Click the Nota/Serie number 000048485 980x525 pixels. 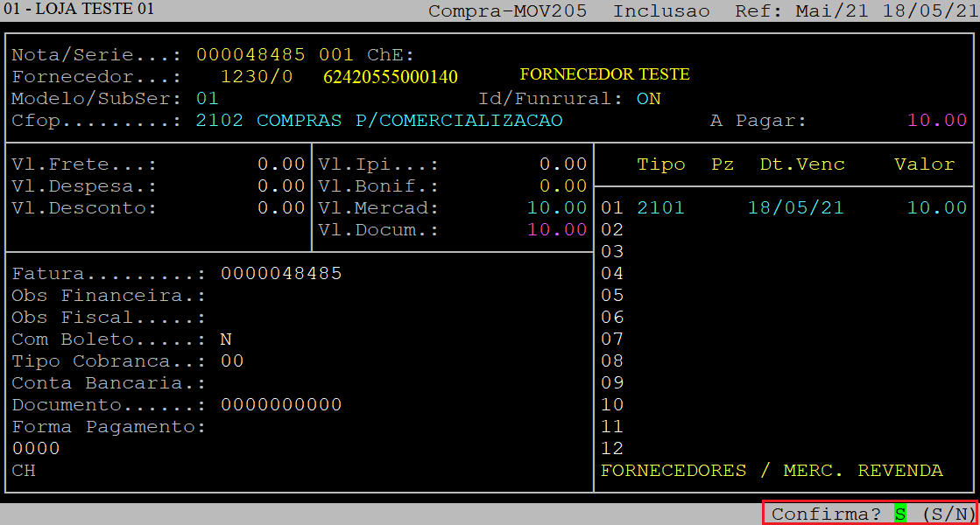point(250,54)
